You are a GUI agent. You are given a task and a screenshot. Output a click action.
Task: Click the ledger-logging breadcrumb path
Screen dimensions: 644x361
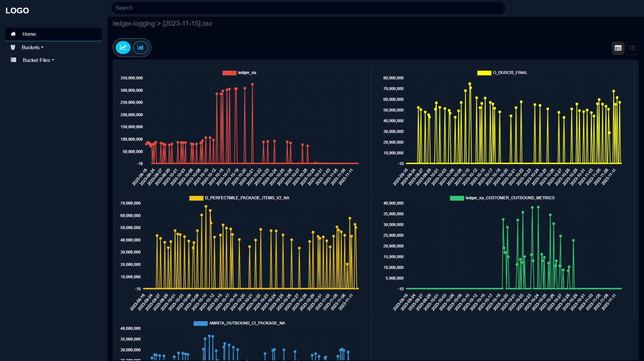click(134, 24)
